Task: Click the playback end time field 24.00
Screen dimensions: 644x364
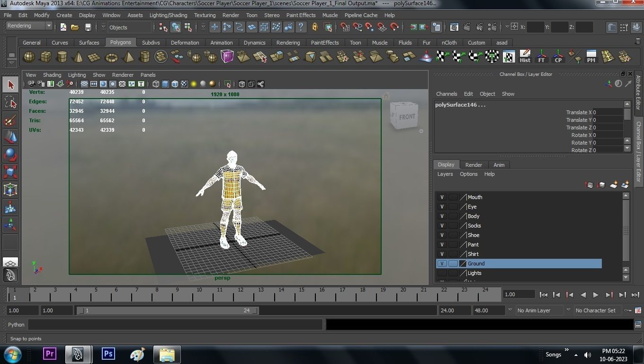Action: tap(454, 310)
